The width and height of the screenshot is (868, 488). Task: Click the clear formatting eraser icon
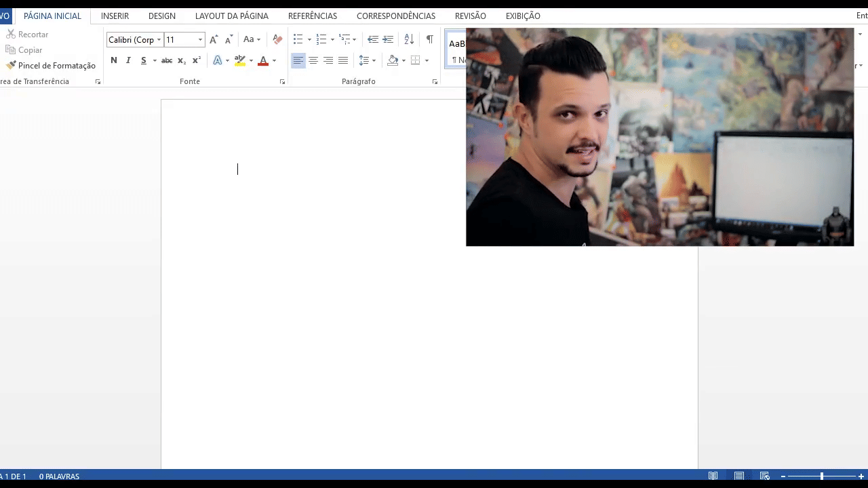(277, 39)
